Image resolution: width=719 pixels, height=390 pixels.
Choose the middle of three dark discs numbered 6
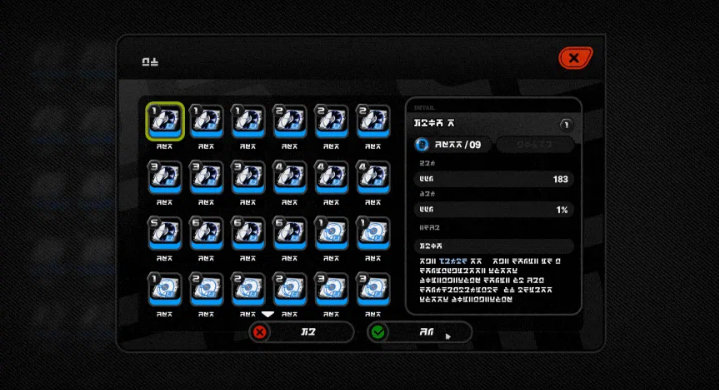(x=248, y=233)
